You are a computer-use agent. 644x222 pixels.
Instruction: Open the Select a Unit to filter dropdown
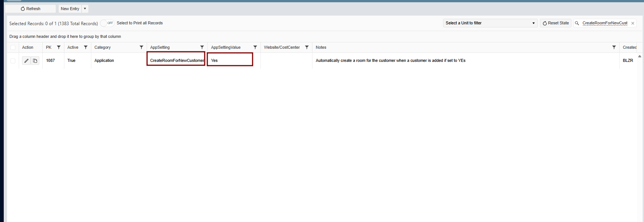[x=490, y=23]
